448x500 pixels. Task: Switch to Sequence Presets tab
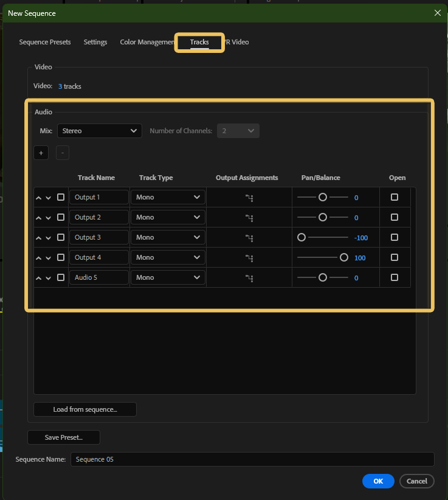pyautogui.click(x=45, y=42)
